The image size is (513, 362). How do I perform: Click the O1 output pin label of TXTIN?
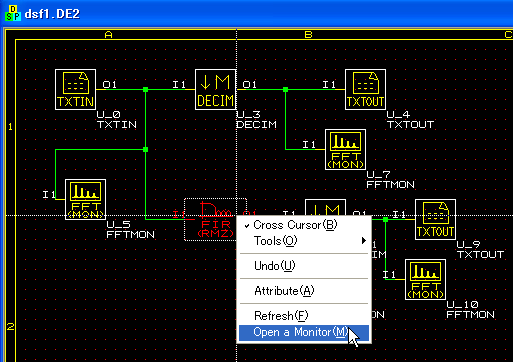(x=109, y=84)
